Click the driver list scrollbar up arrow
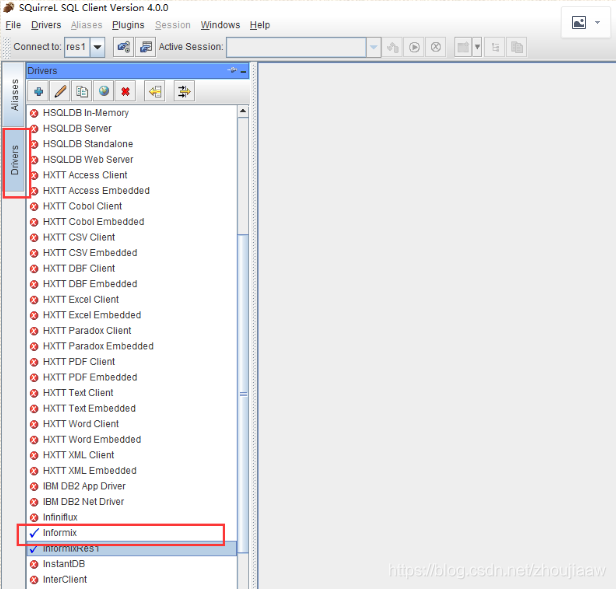The height and width of the screenshot is (589, 616). pyautogui.click(x=243, y=111)
